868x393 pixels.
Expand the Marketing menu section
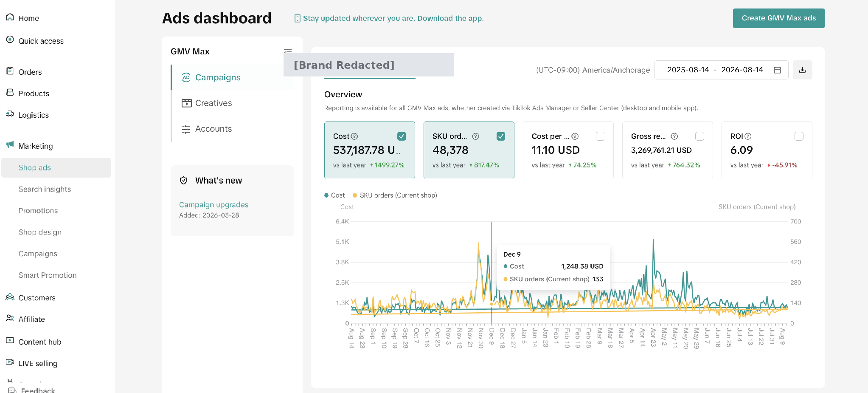[36, 146]
